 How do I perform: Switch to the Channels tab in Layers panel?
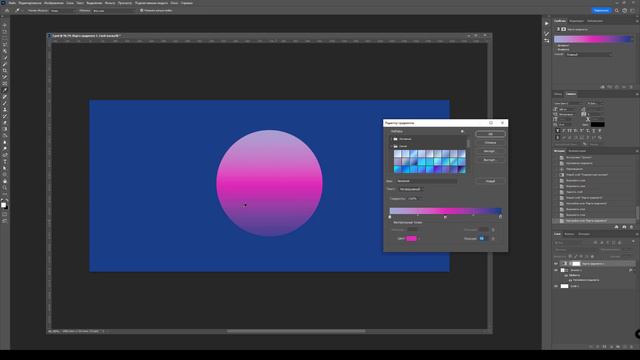(x=569, y=234)
